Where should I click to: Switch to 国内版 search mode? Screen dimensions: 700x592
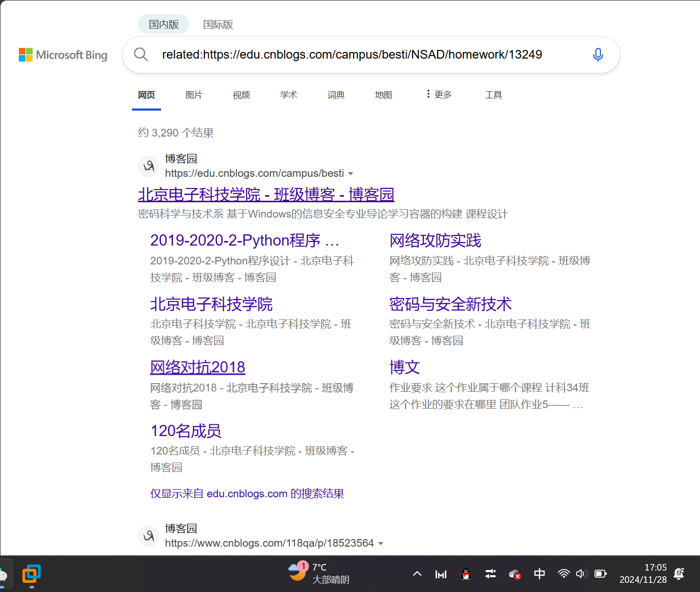coord(164,24)
